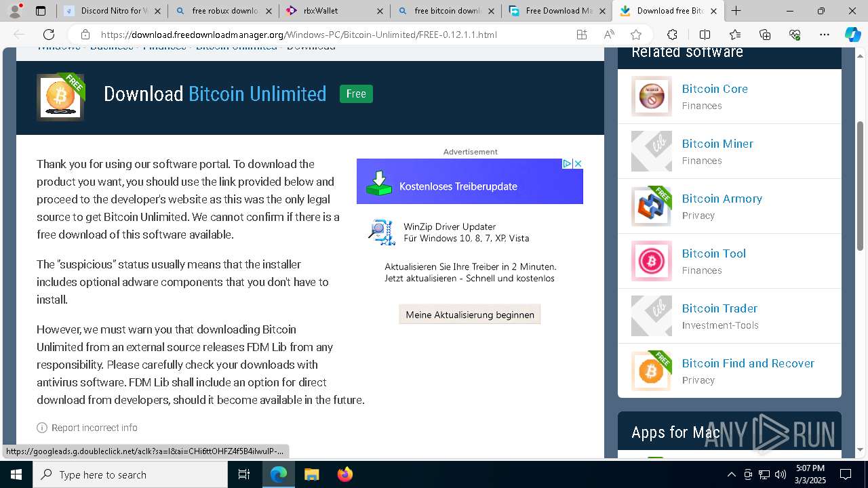This screenshot has width=868, height=488.
Task: Open the Favorites list
Action: pyautogui.click(x=735, y=35)
